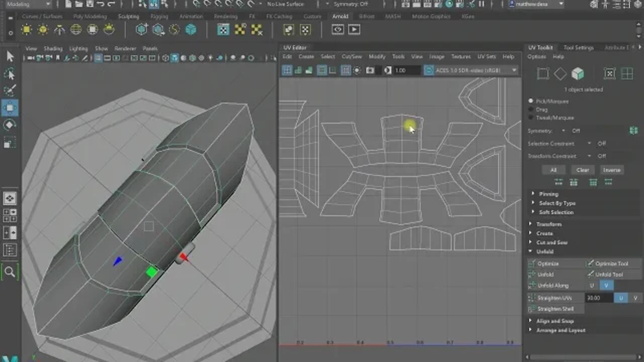
Task: Open Selection Constraint dropdown
Action: coord(590,143)
